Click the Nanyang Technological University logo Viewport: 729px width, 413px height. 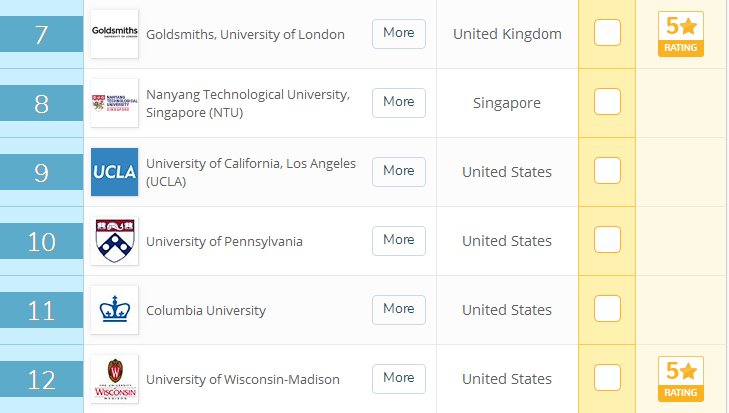tap(114, 103)
